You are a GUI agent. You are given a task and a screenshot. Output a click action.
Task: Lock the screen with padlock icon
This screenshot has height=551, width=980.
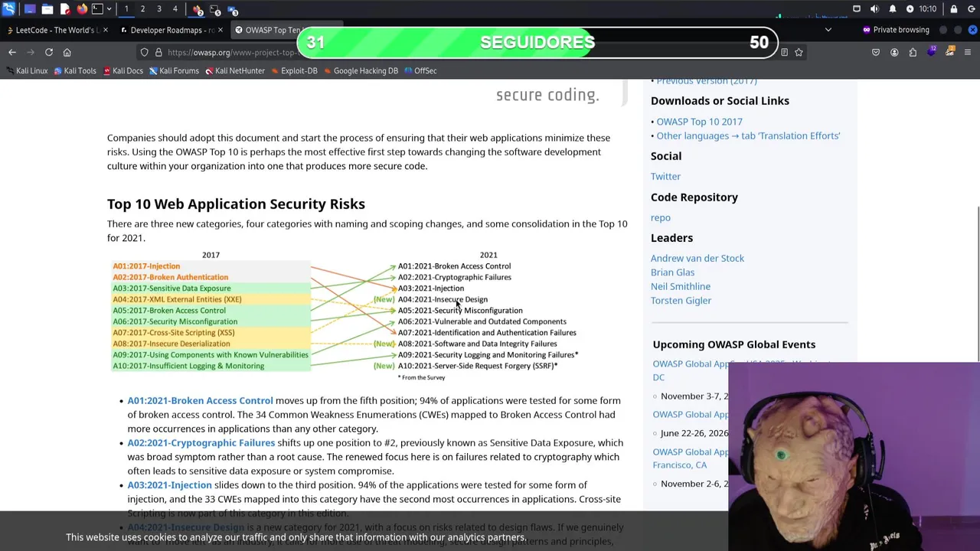[953, 9]
